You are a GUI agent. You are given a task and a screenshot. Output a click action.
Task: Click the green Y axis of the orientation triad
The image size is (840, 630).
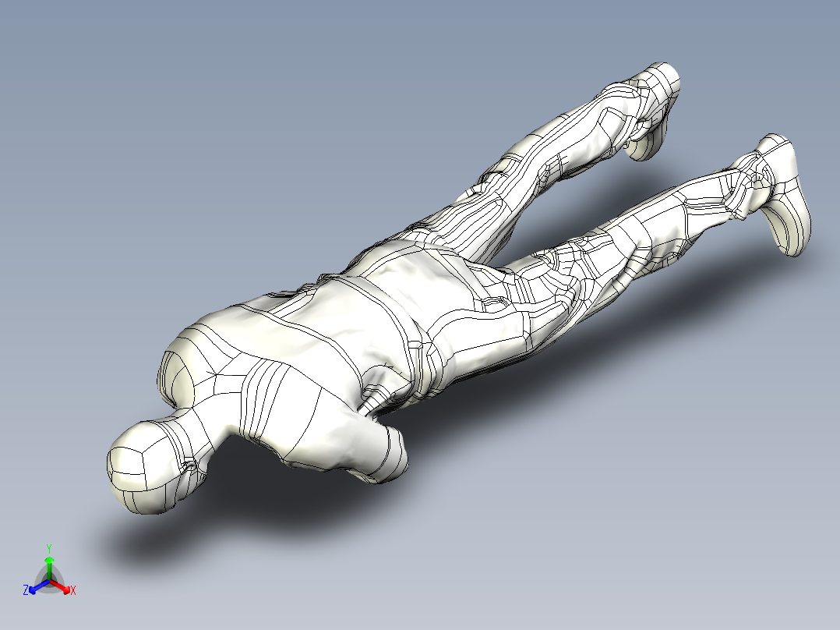coord(49,568)
